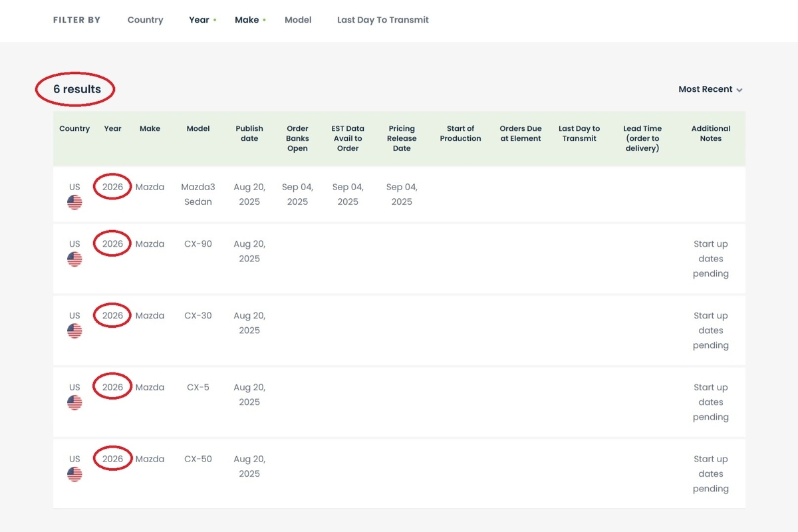Click the Publish date column header
The height and width of the screenshot is (532, 798).
tap(249, 134)
